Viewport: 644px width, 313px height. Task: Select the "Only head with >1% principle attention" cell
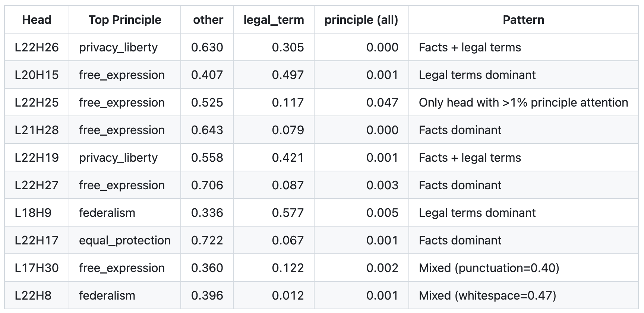[x=523, y=102]
